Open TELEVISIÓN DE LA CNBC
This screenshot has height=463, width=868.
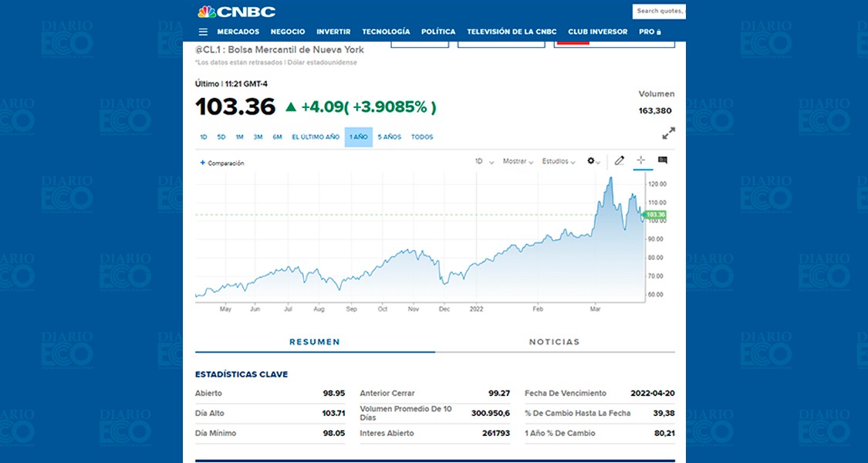click(512, 32)
